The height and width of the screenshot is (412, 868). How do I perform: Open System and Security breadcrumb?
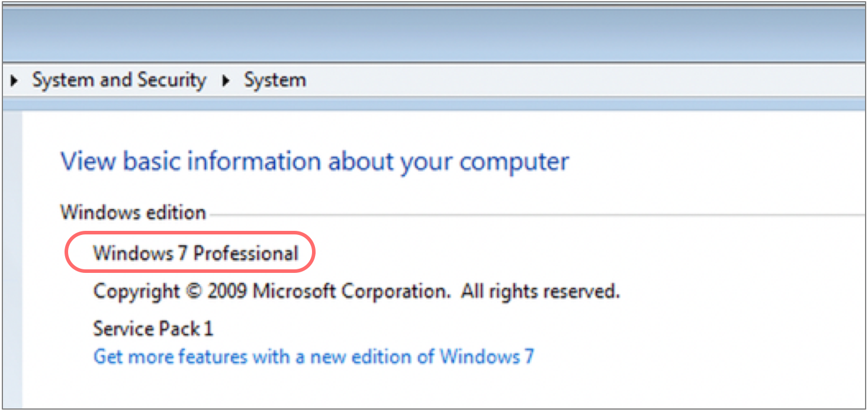pos(119,80)
